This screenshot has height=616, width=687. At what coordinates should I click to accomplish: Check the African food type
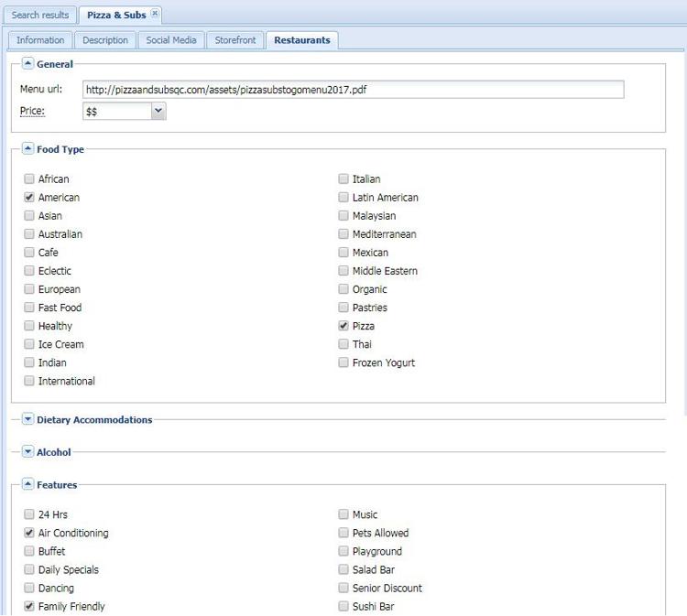29,178
